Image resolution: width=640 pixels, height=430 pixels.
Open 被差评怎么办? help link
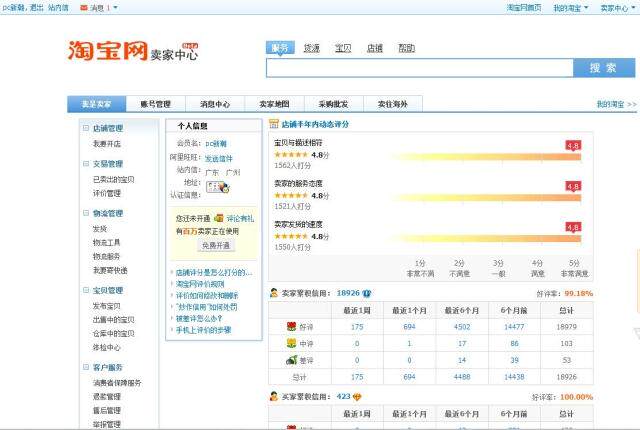pos(199,318)
